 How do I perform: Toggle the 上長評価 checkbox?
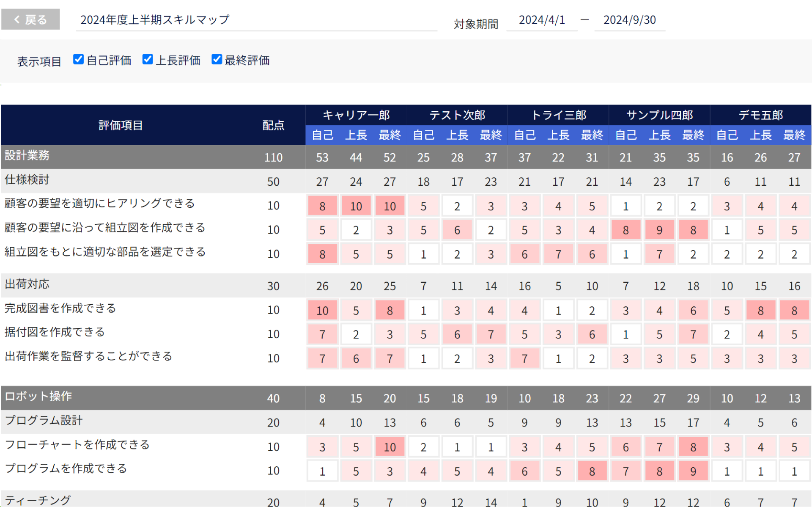click(x=148, y=59)
